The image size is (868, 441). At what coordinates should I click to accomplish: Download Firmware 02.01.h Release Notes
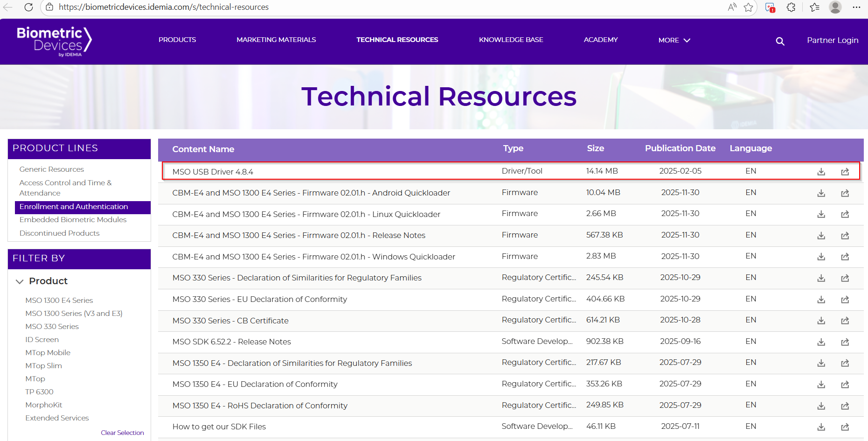click(x=821, y=236)
